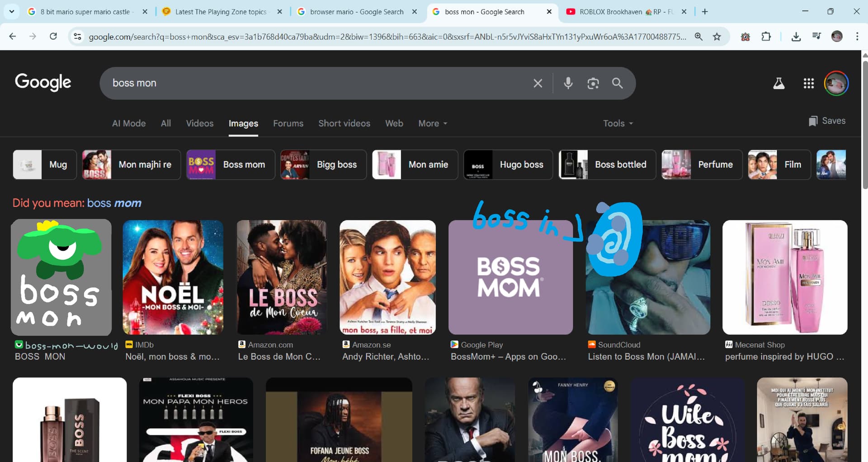This screenshot has height=462, width=868.
Task: Open Google Lens image search
Action: pos(593,83)
